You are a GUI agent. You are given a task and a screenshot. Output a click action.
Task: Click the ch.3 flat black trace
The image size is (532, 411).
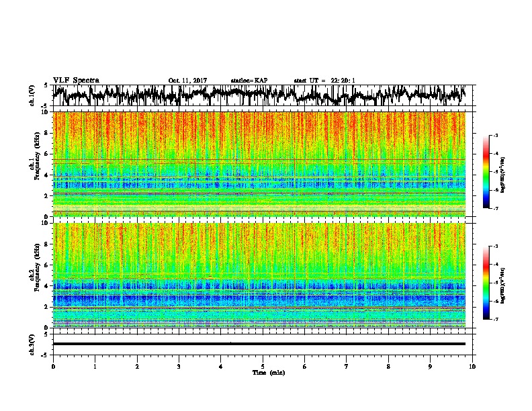point(259,344)
